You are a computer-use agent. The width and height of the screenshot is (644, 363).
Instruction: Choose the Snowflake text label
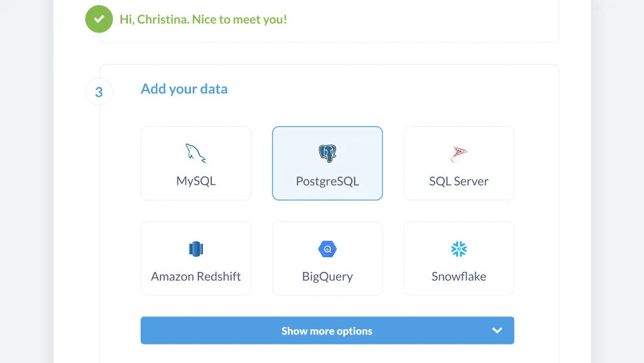[459, 276]
